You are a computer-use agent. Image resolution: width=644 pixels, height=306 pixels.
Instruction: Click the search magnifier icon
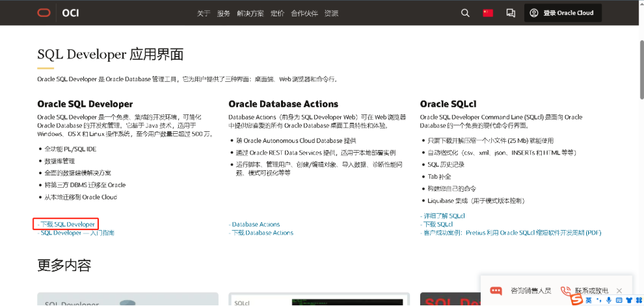[465, 13]
